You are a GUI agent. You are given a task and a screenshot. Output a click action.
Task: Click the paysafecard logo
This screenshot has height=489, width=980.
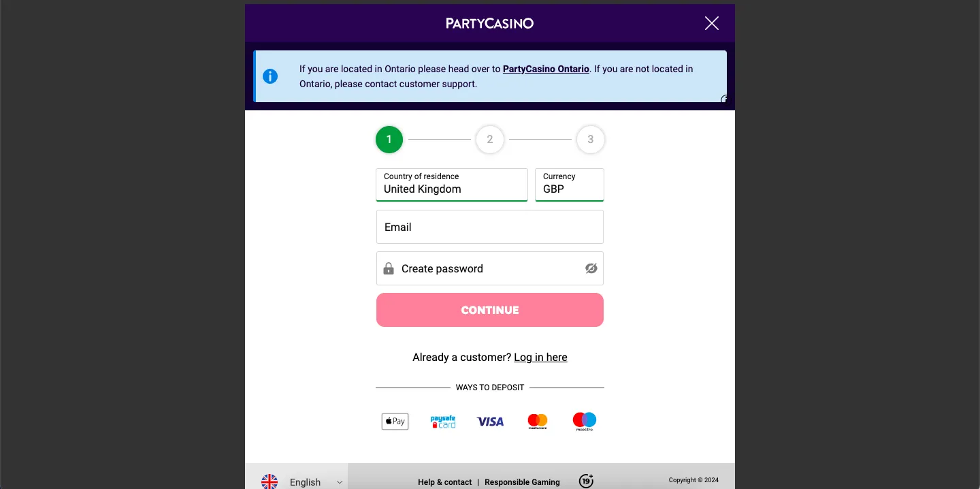[443, 422]
